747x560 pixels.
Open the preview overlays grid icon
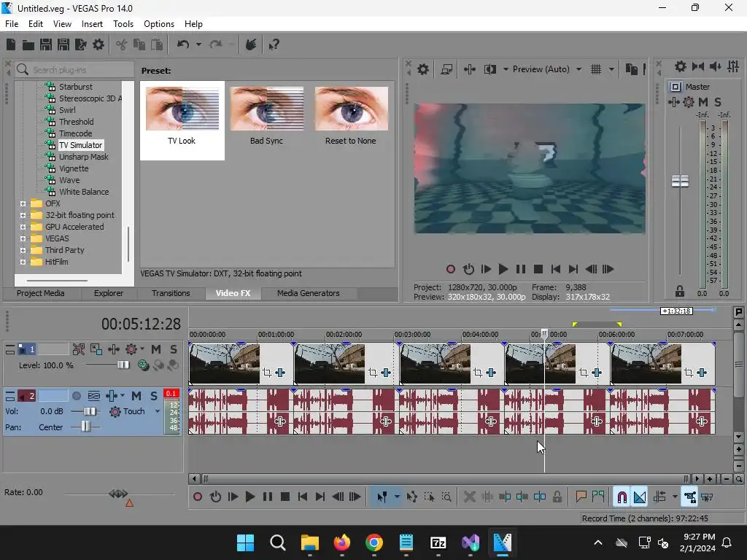point(596,69)
